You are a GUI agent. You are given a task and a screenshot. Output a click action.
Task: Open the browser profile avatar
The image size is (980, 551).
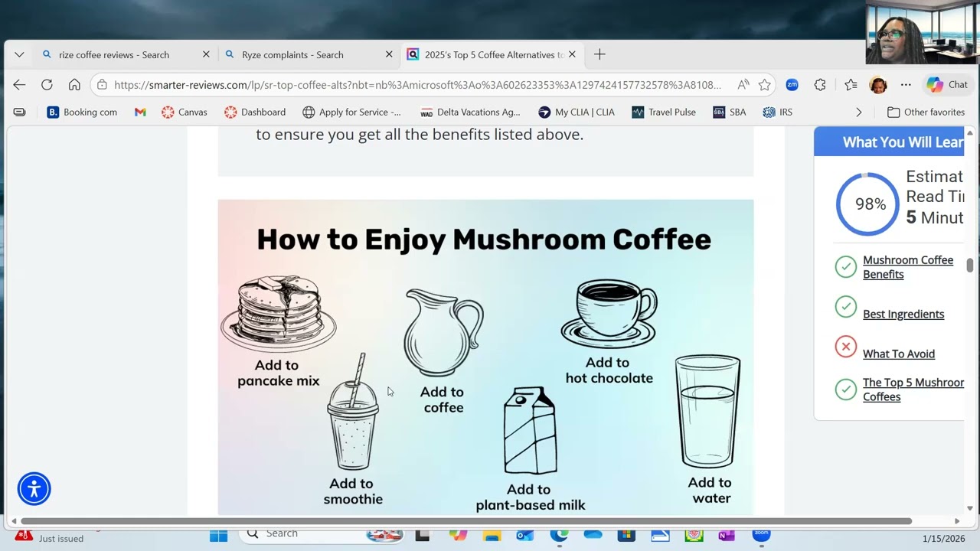(x=878, y=85)
